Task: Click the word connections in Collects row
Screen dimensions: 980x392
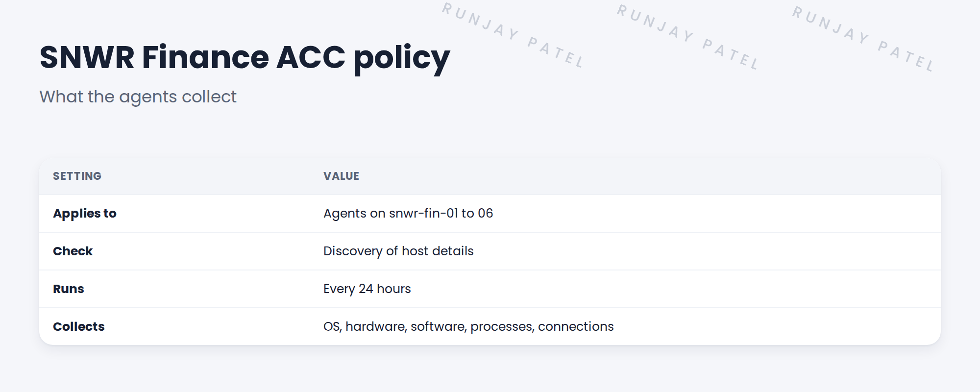Action: coord(576,326)
